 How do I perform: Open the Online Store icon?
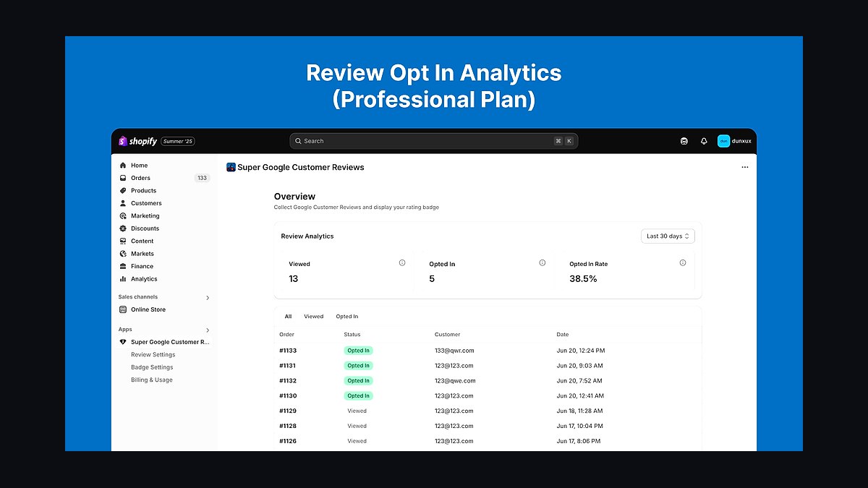[x=123, y=309]
